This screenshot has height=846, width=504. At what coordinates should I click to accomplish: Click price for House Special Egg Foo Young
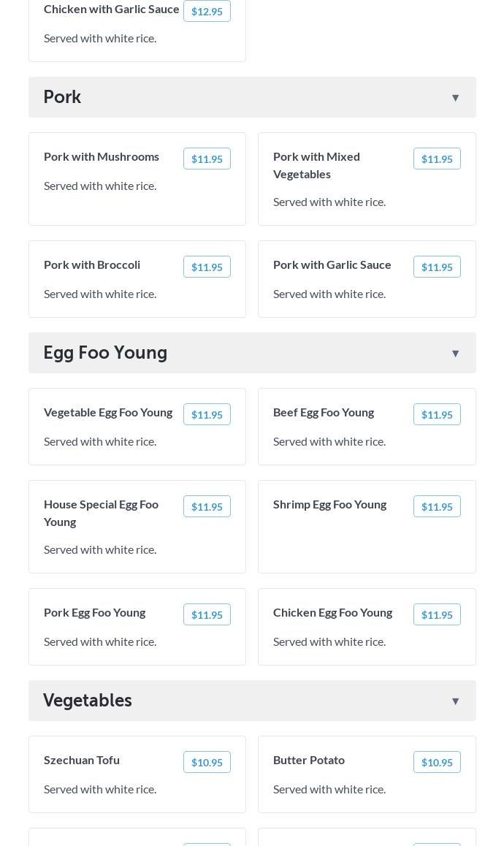(x=207, y=507)
